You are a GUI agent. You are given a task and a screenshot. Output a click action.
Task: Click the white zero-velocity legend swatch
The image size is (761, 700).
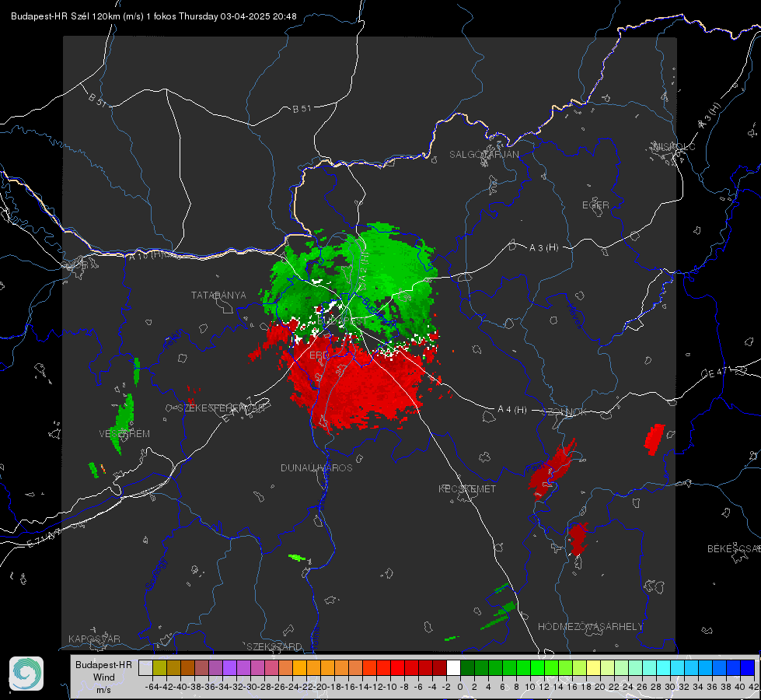click(x=453, y=667)
